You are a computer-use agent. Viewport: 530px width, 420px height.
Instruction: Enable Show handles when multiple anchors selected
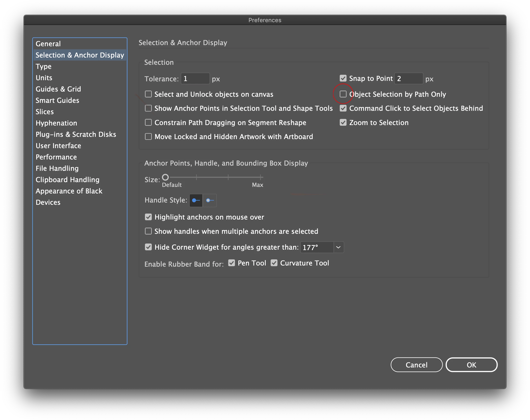pyautogui.click(x=148, y=231)
